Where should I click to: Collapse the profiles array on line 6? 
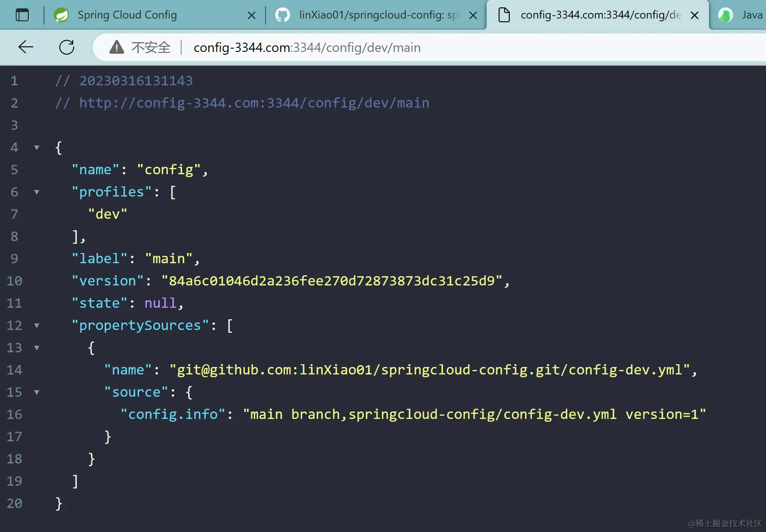pyautogui.click(x=37, y=192)
